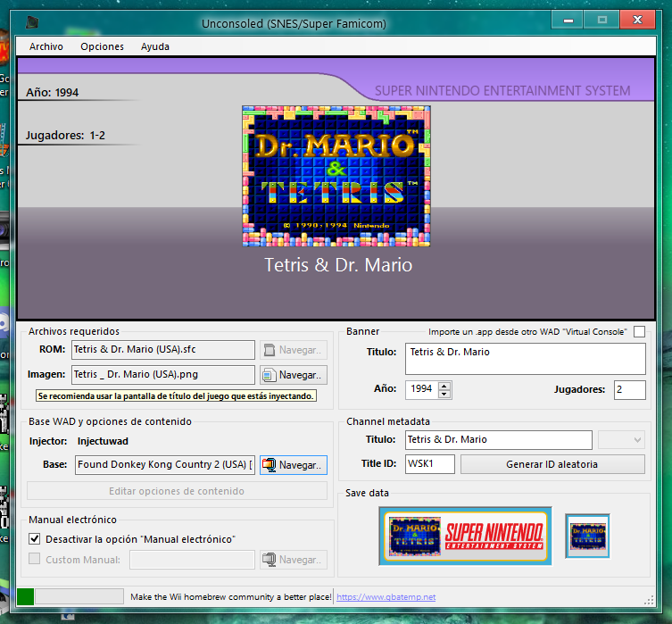Screen dimensions: 672x624
Task: Click the progress bar in status bar
Action: pyautogui.click(x=79, y=596)
